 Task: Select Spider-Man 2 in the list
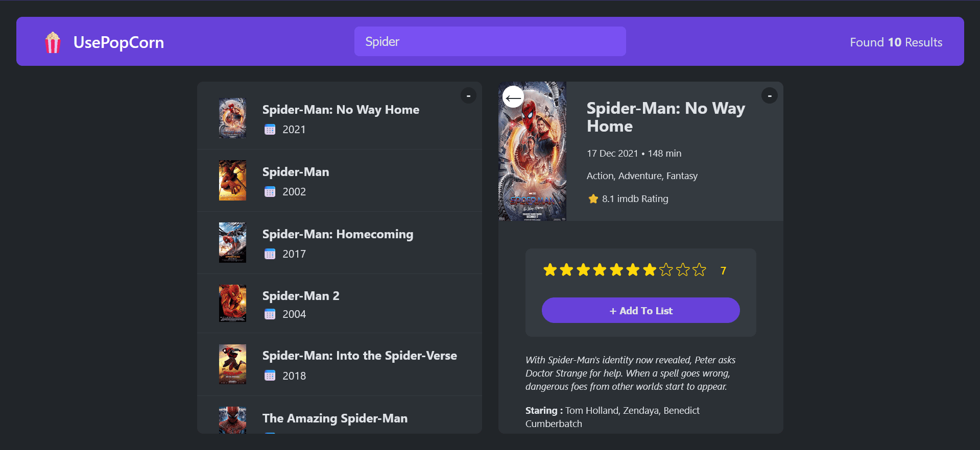(x=340, y=304)
